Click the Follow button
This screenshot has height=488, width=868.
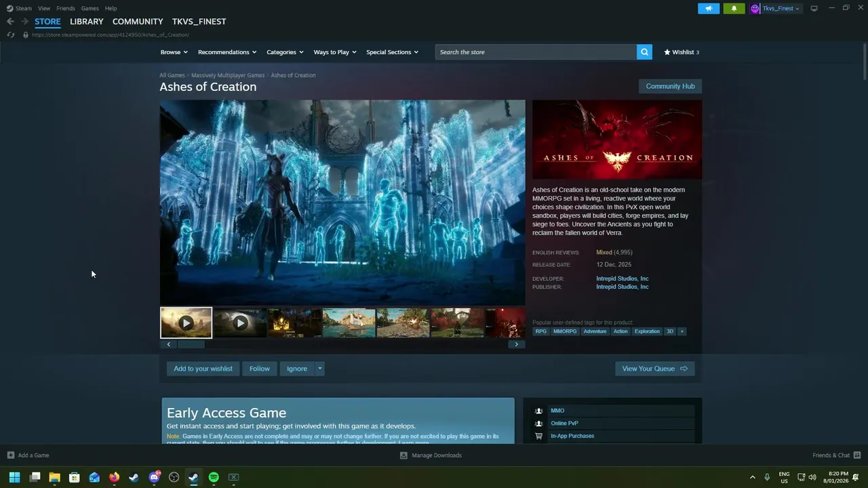[x=260, y=369]
